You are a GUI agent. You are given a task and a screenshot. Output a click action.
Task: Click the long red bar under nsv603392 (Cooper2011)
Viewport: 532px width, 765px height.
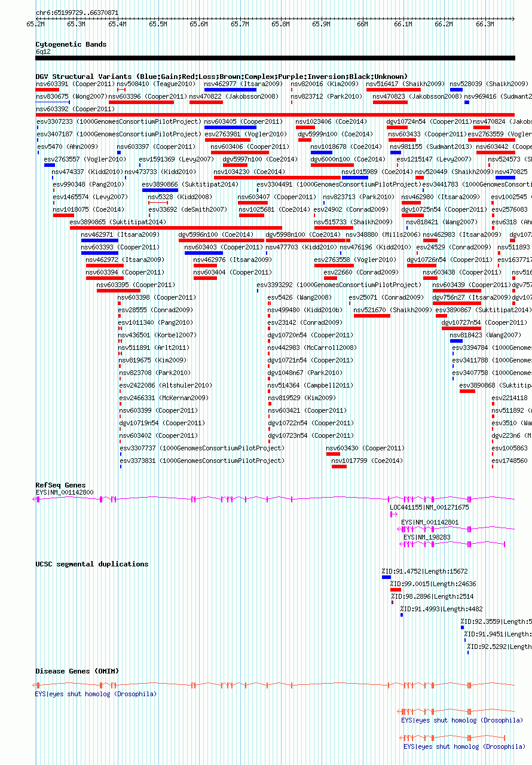point(275,115)
